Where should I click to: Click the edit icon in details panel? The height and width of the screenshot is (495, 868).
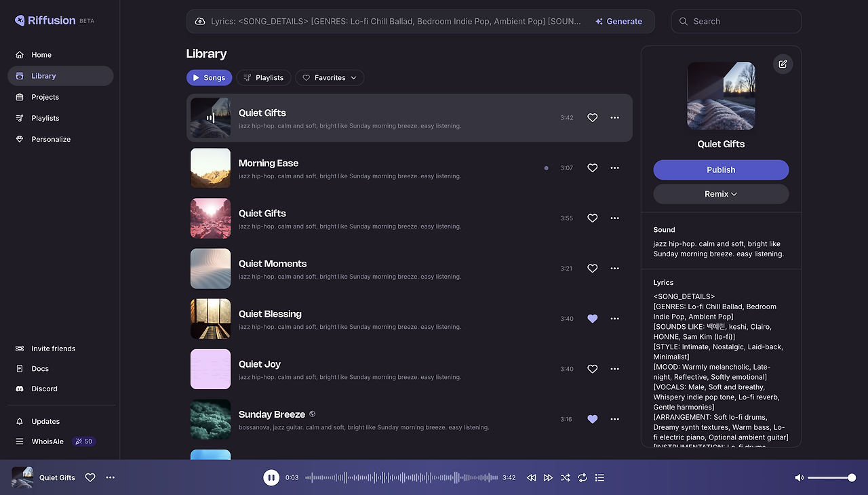783,64
